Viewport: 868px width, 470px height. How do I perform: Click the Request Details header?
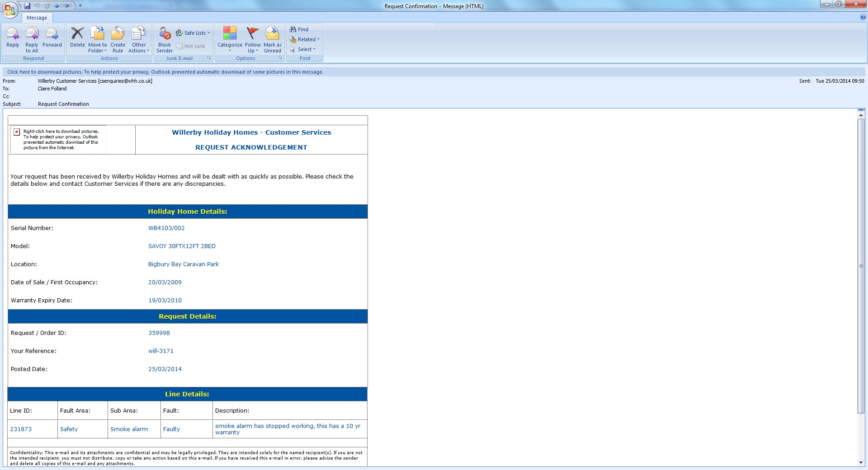[x=188, y=316]
